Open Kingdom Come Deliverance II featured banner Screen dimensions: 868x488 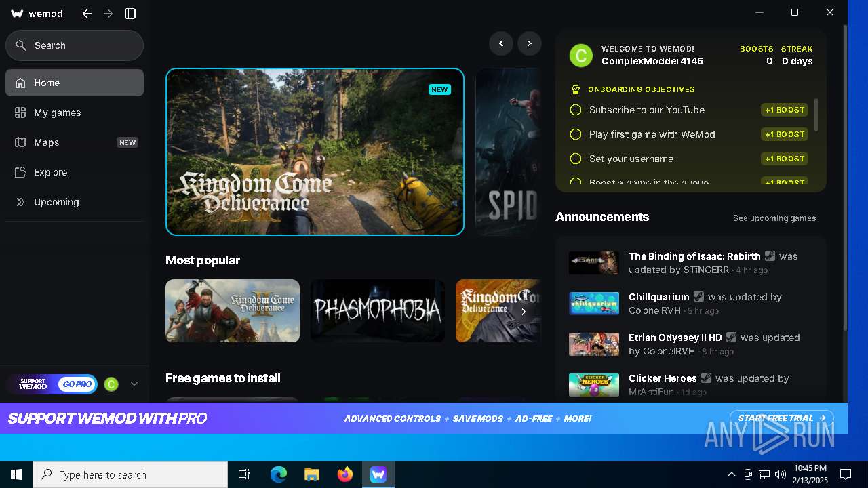coord(315,152)
